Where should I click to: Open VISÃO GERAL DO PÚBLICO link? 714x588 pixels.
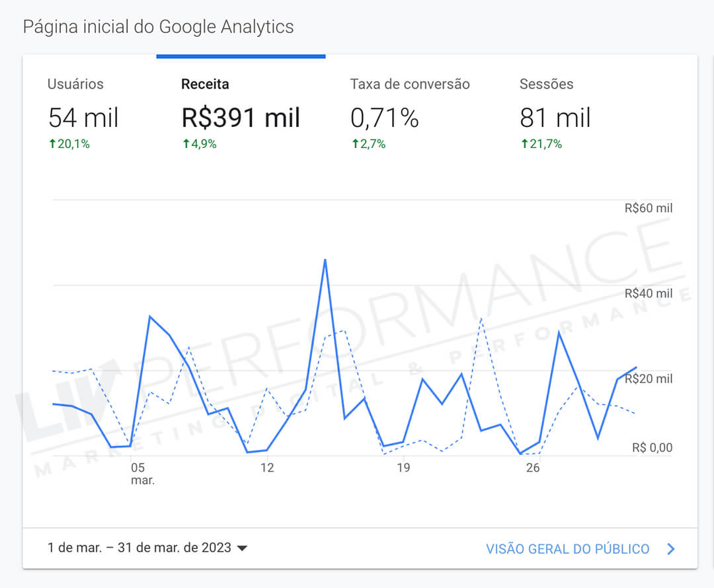click(x=567, y=549)
